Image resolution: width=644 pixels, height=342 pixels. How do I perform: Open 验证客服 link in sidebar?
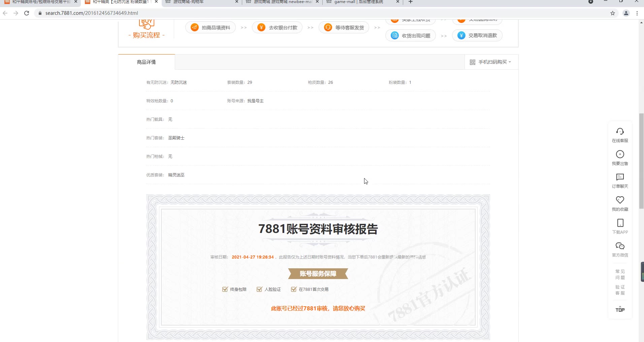pyautogui.click(x=620, y=290)
